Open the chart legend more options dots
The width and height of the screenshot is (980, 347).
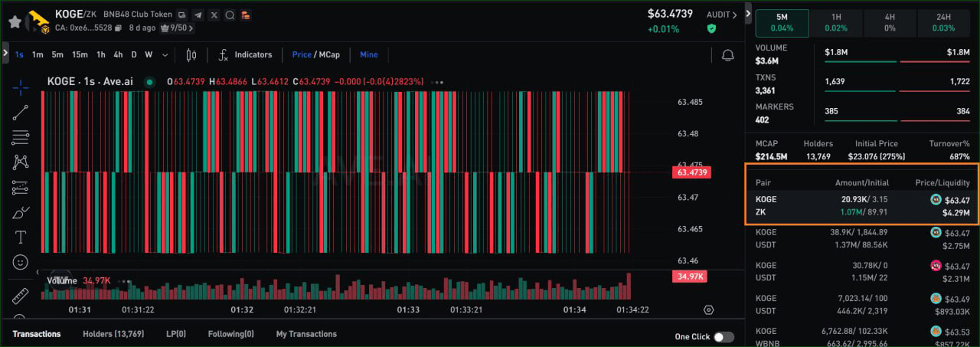pyautogui.click(x=438, y=81)
